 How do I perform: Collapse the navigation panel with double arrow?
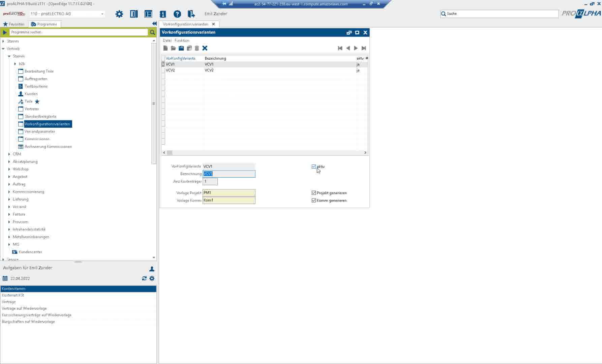click(154, 24)
